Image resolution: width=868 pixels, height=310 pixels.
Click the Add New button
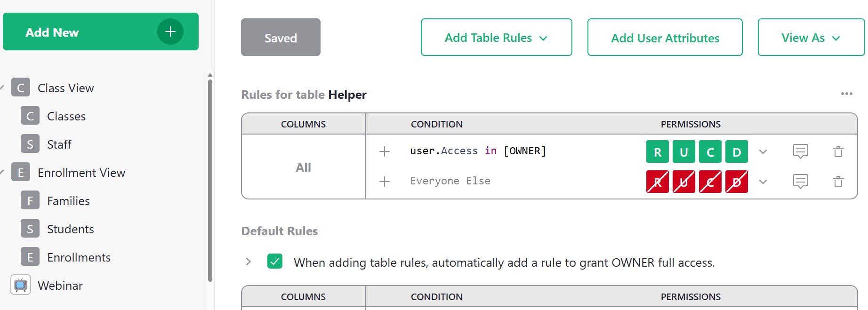[101, 32]
